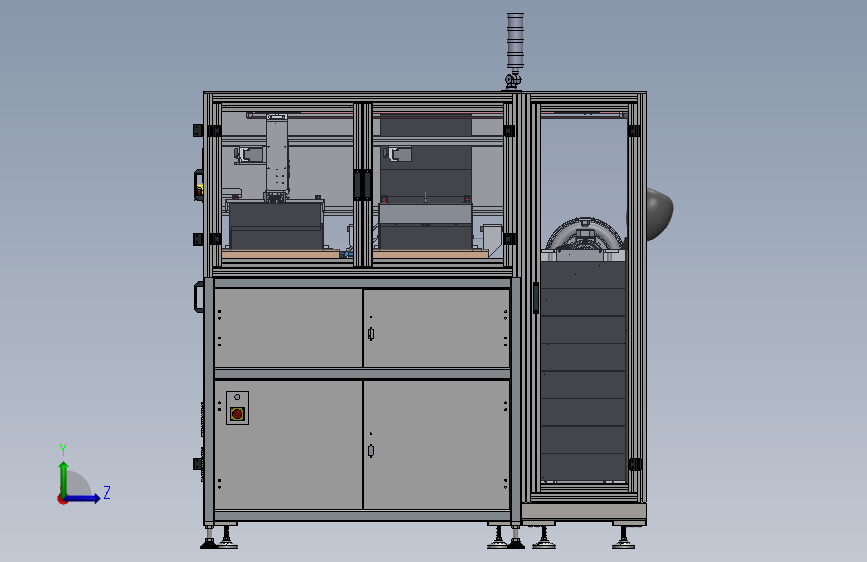Image resolution: width=867 pixels, height=562 pixels.
Task: Select the latch on the upper cabinet doors
Action: point(370,334)
